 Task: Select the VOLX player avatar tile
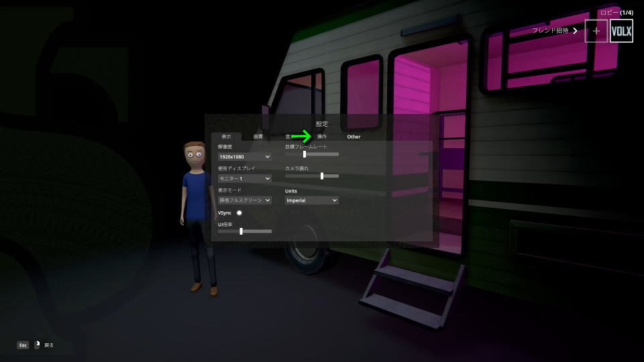(621, 32)
